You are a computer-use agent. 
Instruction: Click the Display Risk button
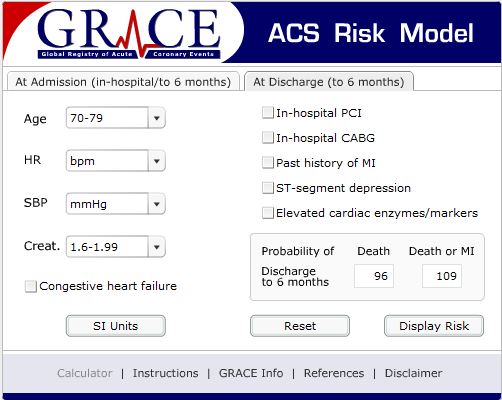pos(434,326)
